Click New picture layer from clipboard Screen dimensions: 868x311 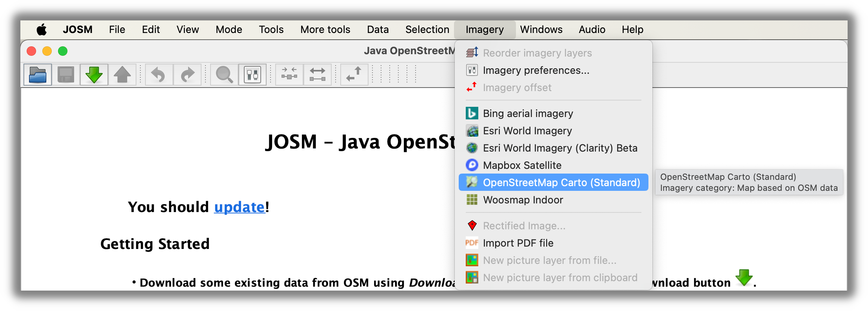click(x=553, y=277)
